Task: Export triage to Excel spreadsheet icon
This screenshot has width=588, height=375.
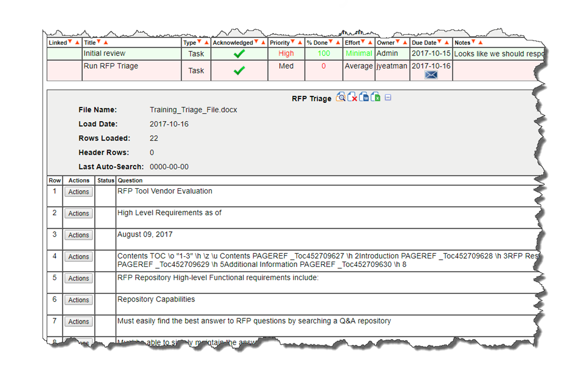Action: coord(376,97)
